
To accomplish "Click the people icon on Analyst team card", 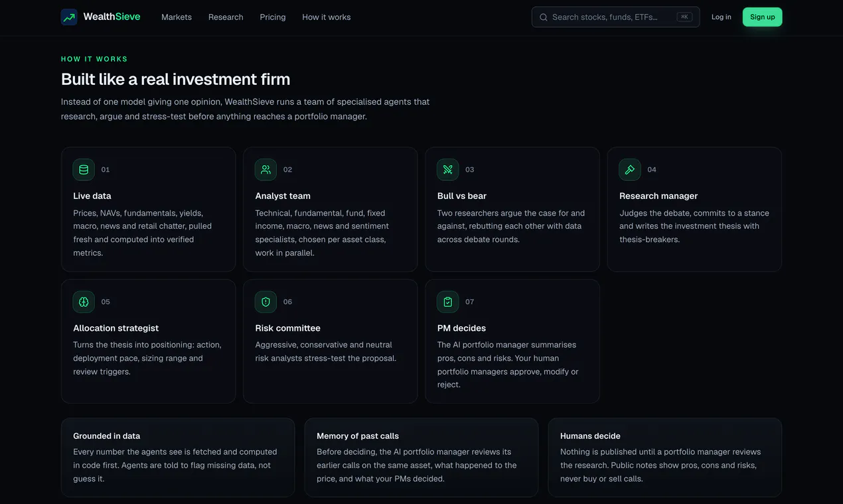I will [266, 170].
